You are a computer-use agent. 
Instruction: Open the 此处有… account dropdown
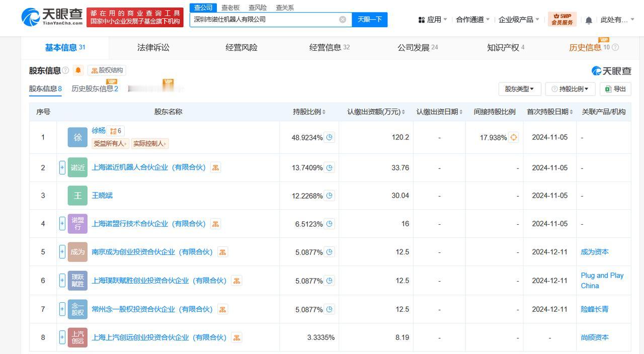(x=617, y=20)
